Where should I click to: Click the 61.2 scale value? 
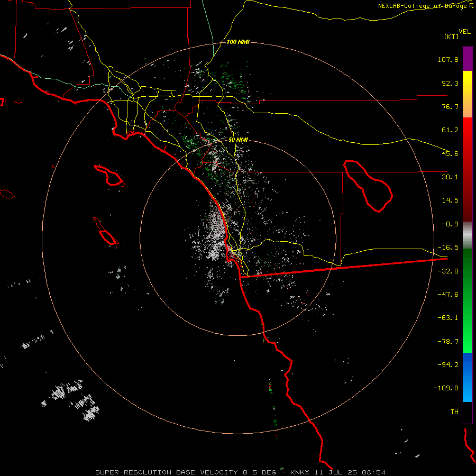point(450,130)
